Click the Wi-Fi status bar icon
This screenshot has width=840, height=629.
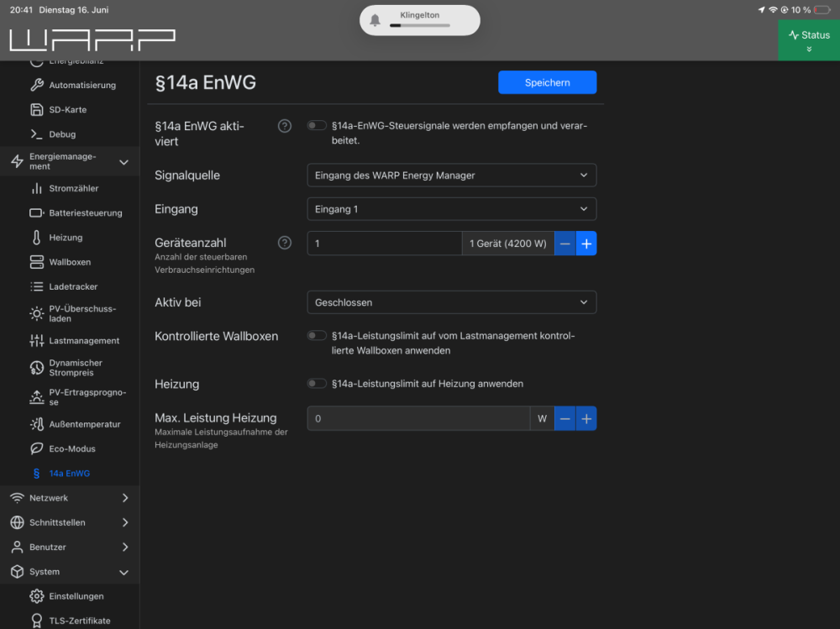click(x=773, y=9)
